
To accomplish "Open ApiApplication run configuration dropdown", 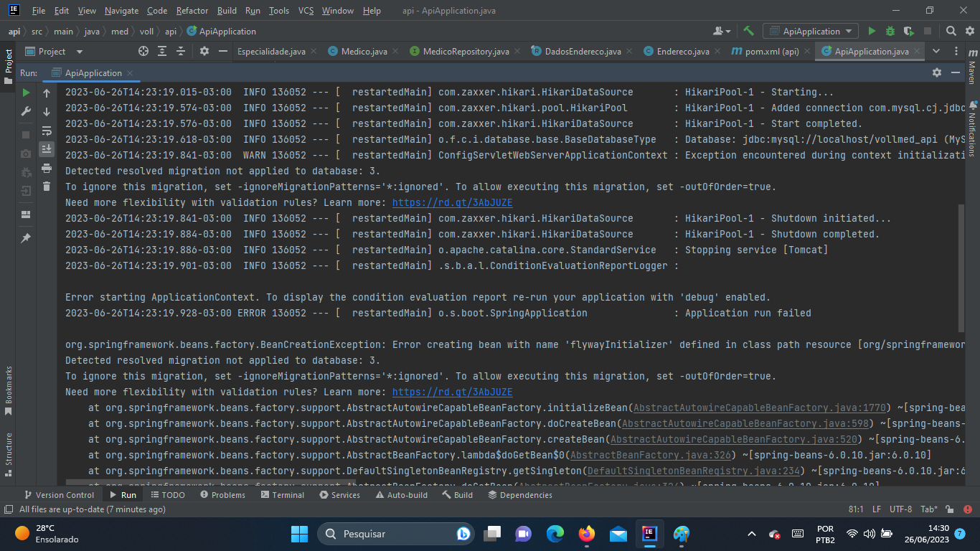I will [811, 31].
